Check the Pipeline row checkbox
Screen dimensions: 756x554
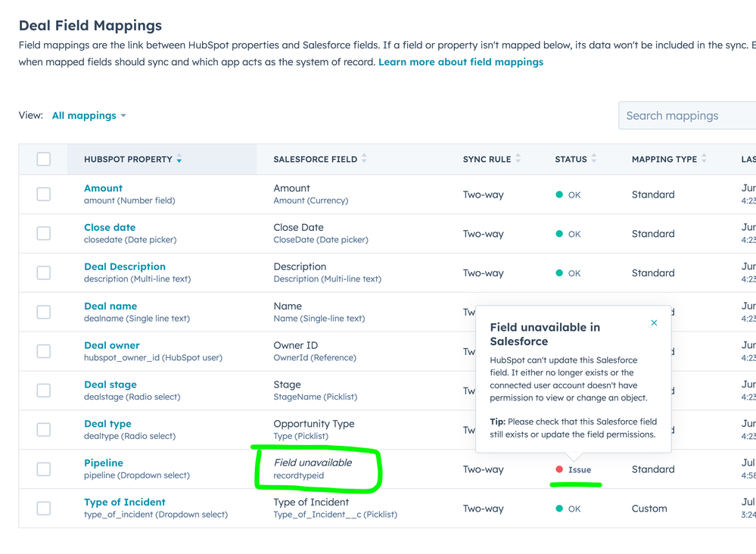point(43,468)
